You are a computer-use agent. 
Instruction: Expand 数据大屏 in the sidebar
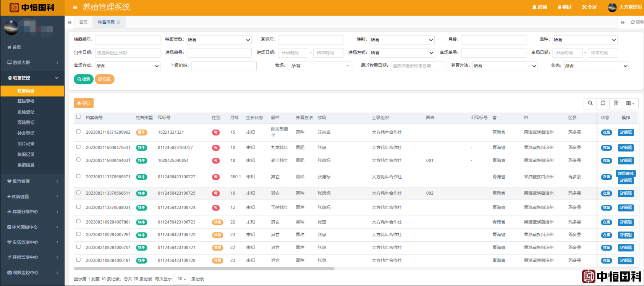(32, 63)
